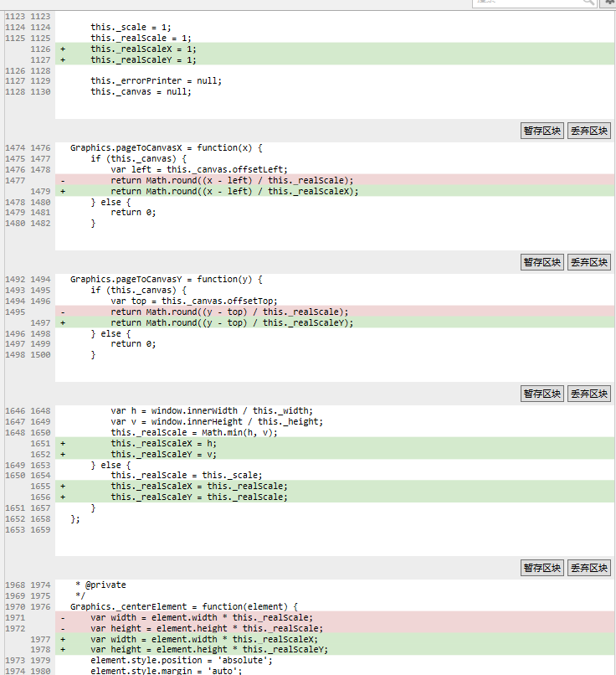Viewport: 616px width, 675px height.
Task: Click line number 1126 of added _realScaleX line
Action: [40, 49]
